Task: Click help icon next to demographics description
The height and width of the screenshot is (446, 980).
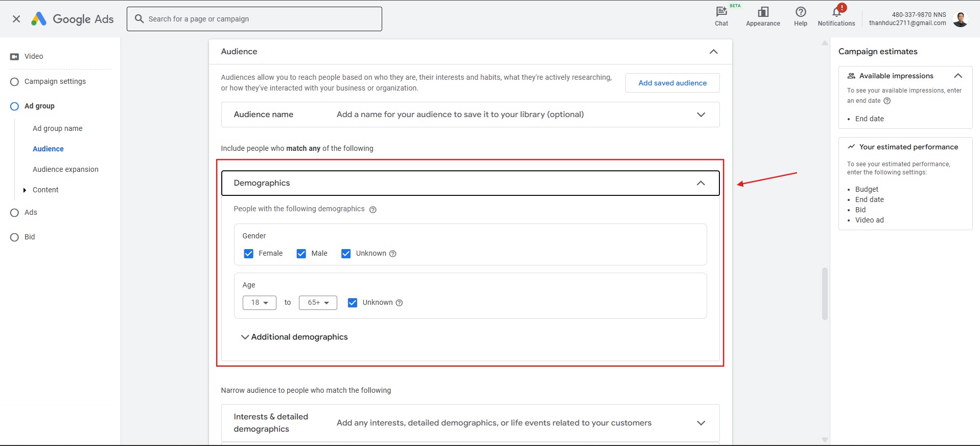Action: (372, 210)
